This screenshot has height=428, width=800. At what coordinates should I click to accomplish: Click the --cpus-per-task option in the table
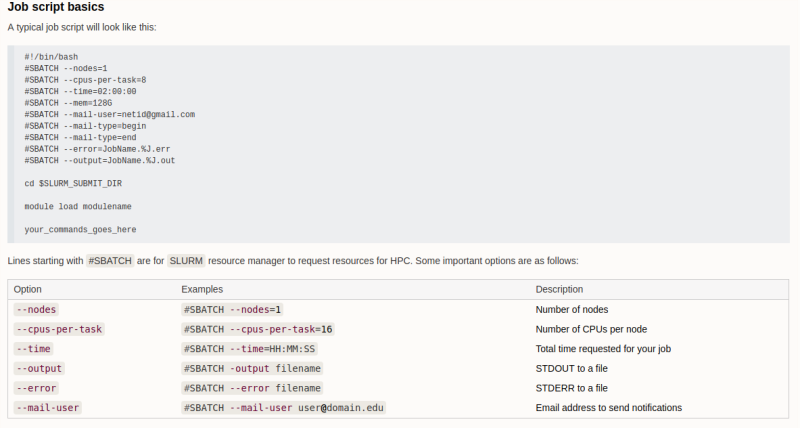58,329
